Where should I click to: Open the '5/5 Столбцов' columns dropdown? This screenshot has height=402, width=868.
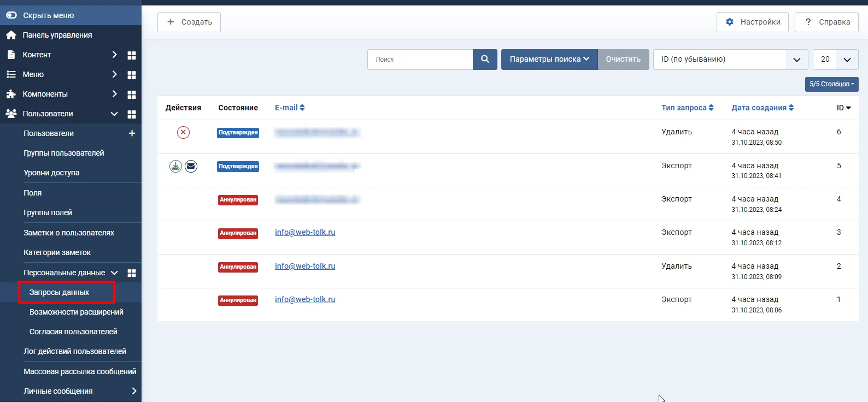pos(832,84)
